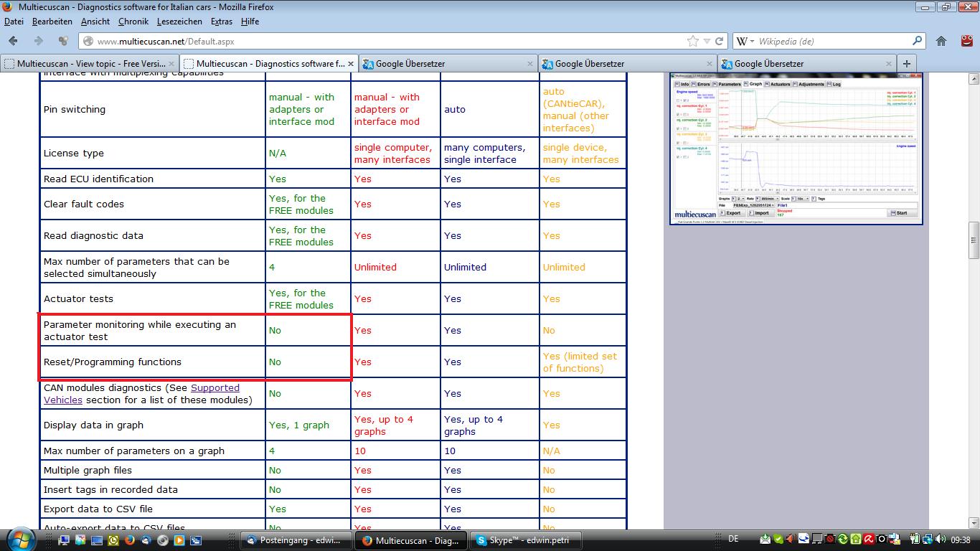This screenshot has height=551, width=980.
Task: Switch to the last Google Übersetzer tab
Action: 806,64
